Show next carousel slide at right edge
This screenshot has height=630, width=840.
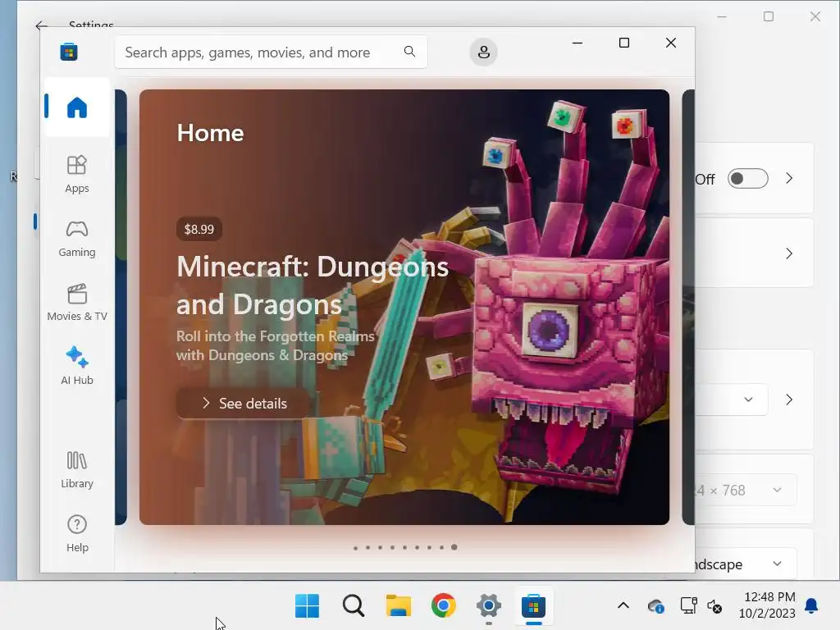click(688, 307)
